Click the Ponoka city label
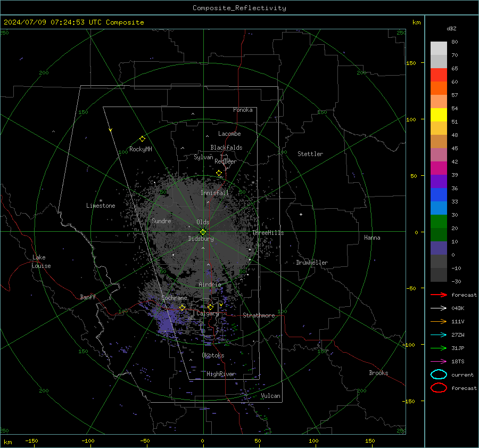The image size is (479, 448). click(x=243, y=110)
